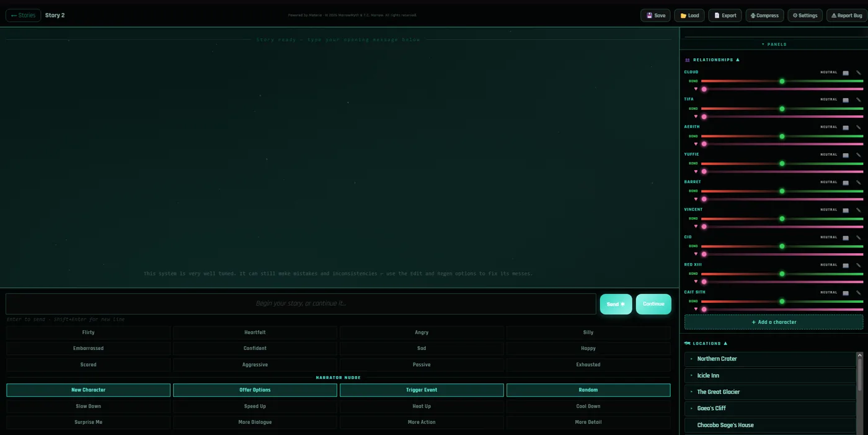Click the Random nudge button
The height and width of the screenshot is (435, 868).
(588, 390)
